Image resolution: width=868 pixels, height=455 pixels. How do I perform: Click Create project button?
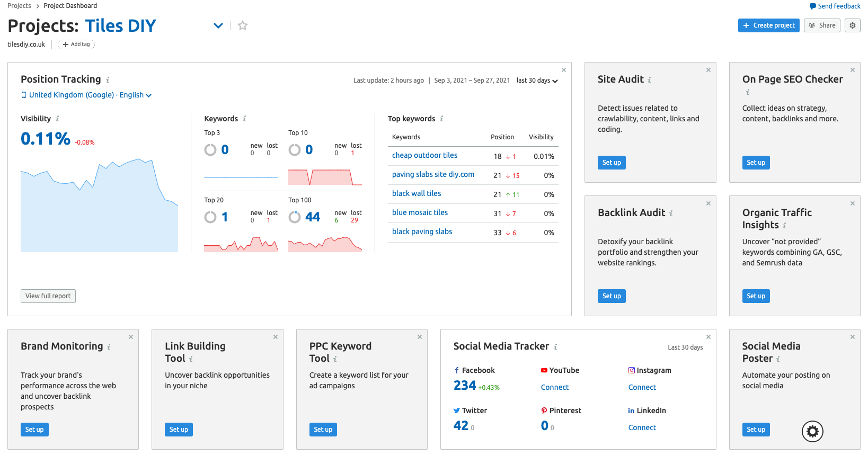pos(769,25)
